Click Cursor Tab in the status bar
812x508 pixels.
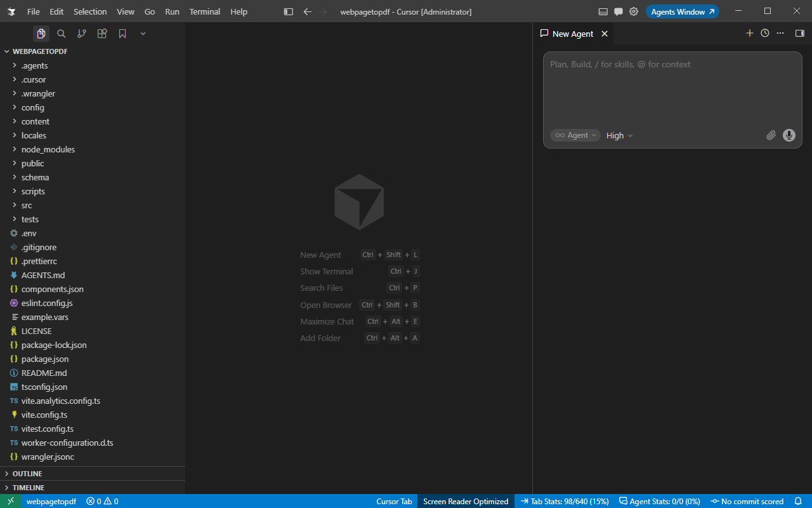point(394,501)
